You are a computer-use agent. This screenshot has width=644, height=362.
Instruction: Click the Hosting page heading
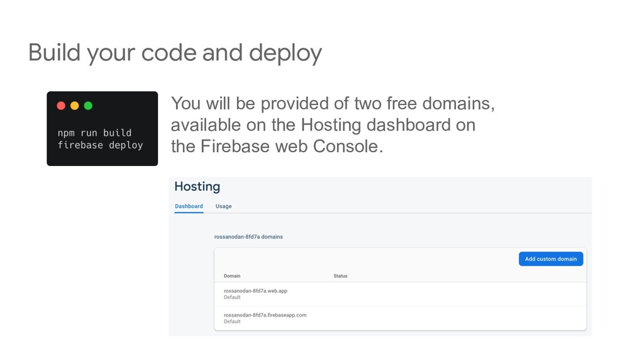(x=197, y=187)
